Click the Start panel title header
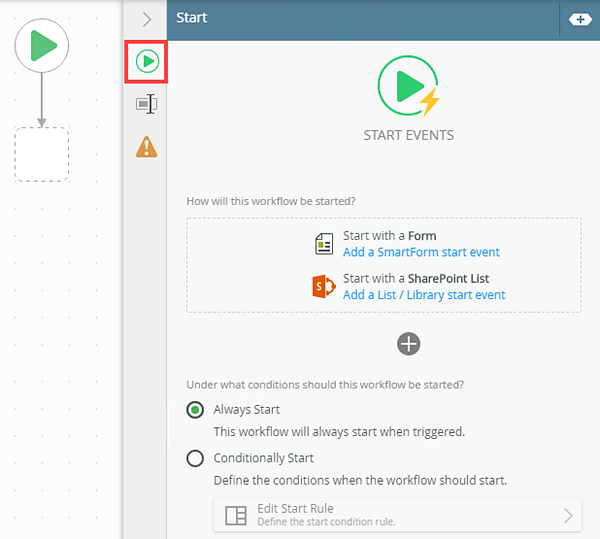Viewport: 600px width, 539px height. click(192, 18)
